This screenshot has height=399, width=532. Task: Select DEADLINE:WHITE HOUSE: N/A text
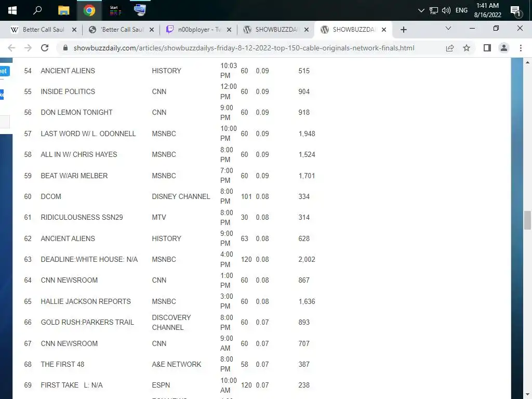(89, 259)
